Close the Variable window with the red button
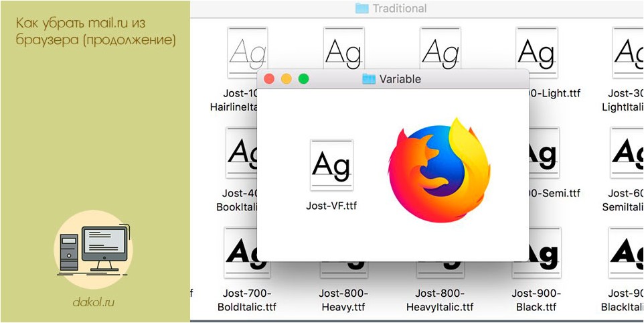This screenshot has width=644, height=323. tap(269, 78)
